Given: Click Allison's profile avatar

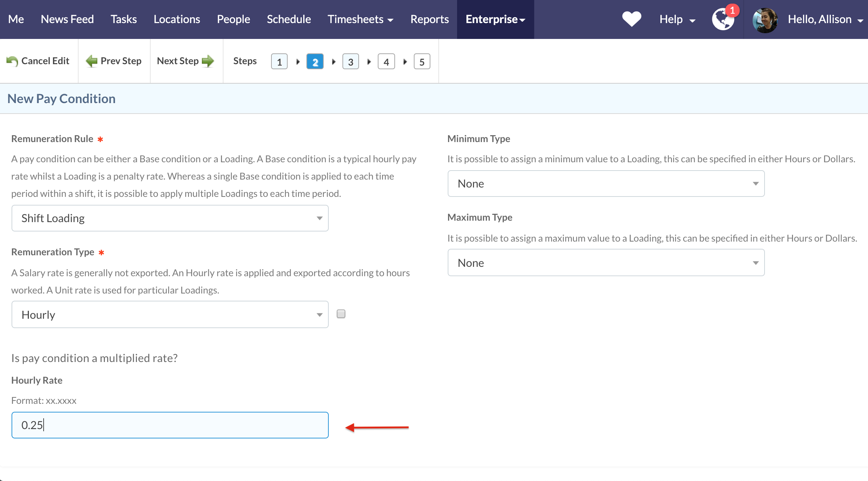Looking at the screenshot, I should 765,20.
